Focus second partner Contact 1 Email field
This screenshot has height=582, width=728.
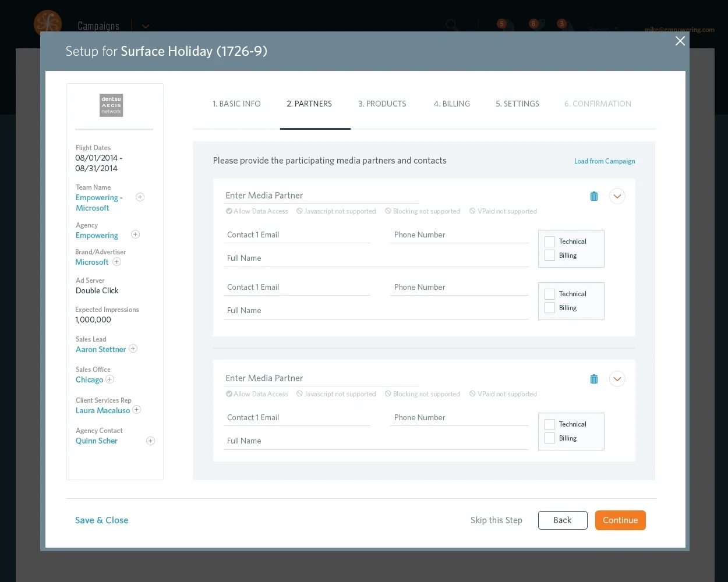(297, 418)
